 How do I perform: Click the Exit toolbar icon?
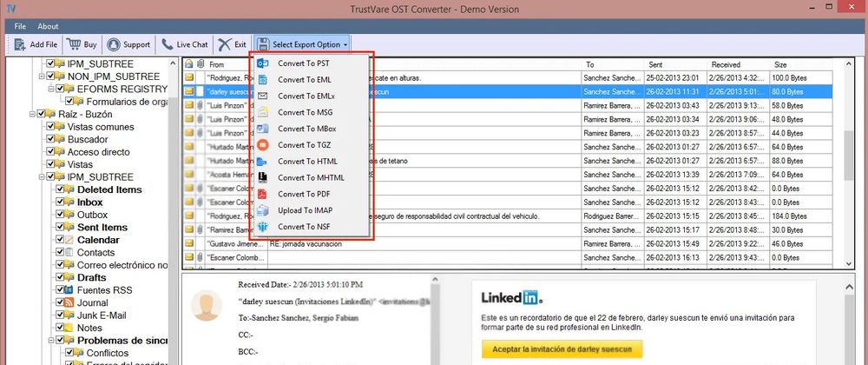coord(225,43)
